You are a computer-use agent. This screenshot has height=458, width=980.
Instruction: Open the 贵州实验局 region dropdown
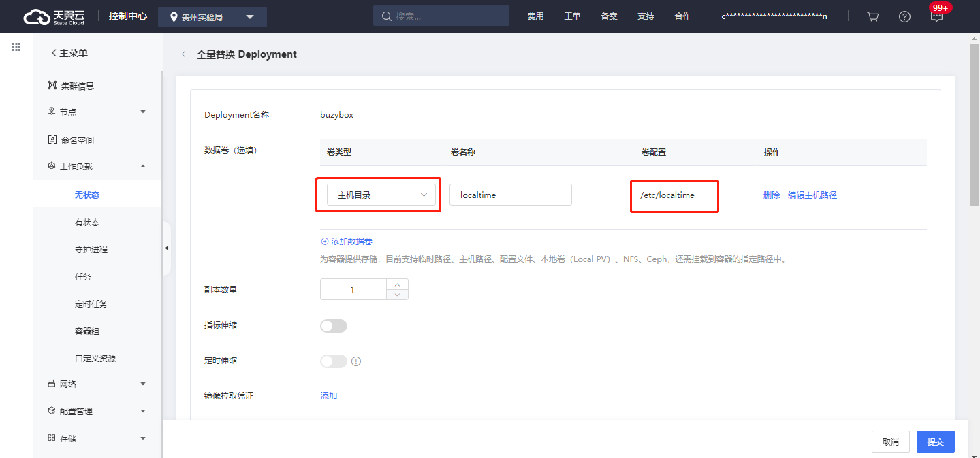(x=212, y=17)
